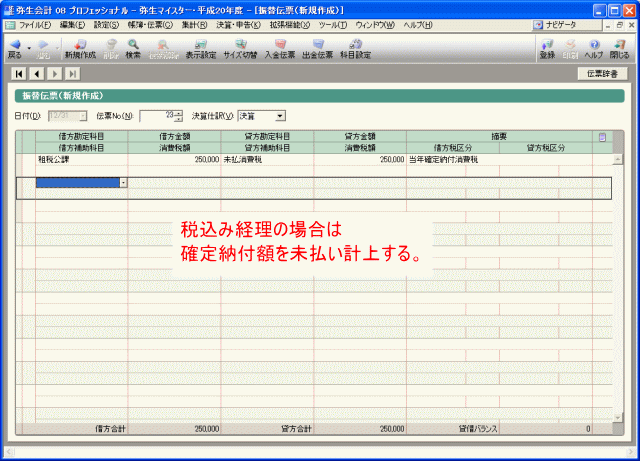Open the 決算・申告(K) menu

[238, 25]
